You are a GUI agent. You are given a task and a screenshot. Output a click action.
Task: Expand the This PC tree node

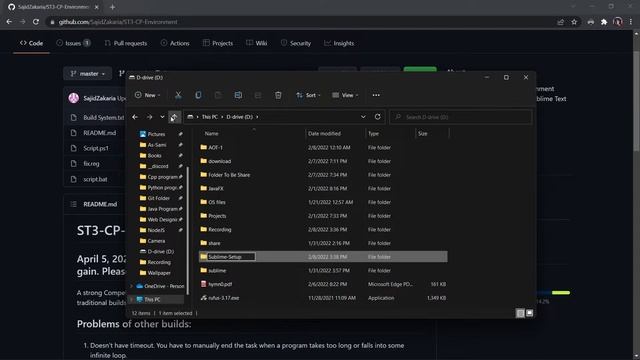(x=131, y=300)
